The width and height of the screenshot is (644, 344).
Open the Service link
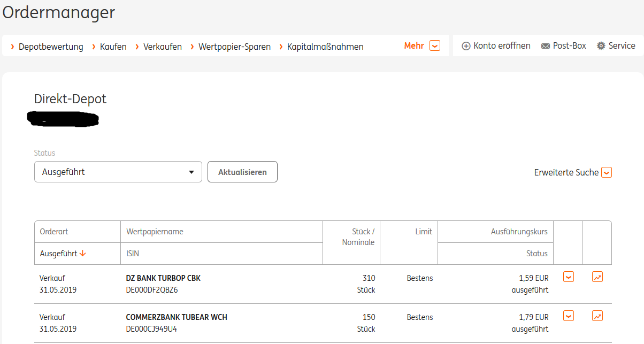click(616, 46)
